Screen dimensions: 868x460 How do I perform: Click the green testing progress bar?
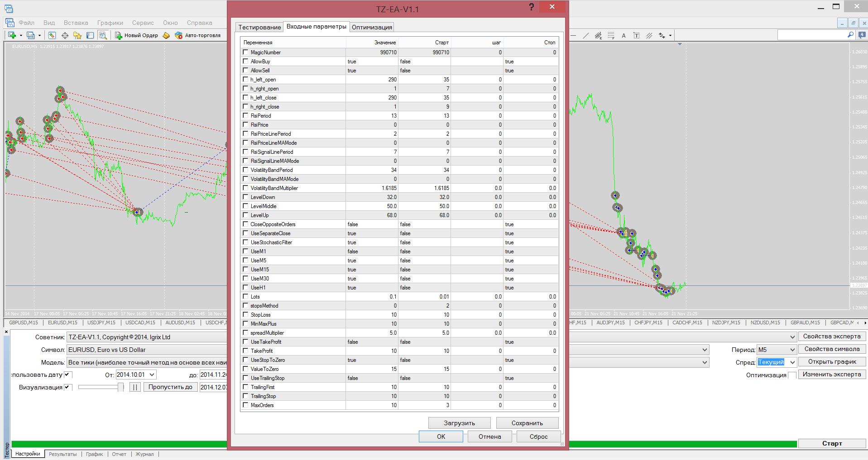(x=403, y=444)
